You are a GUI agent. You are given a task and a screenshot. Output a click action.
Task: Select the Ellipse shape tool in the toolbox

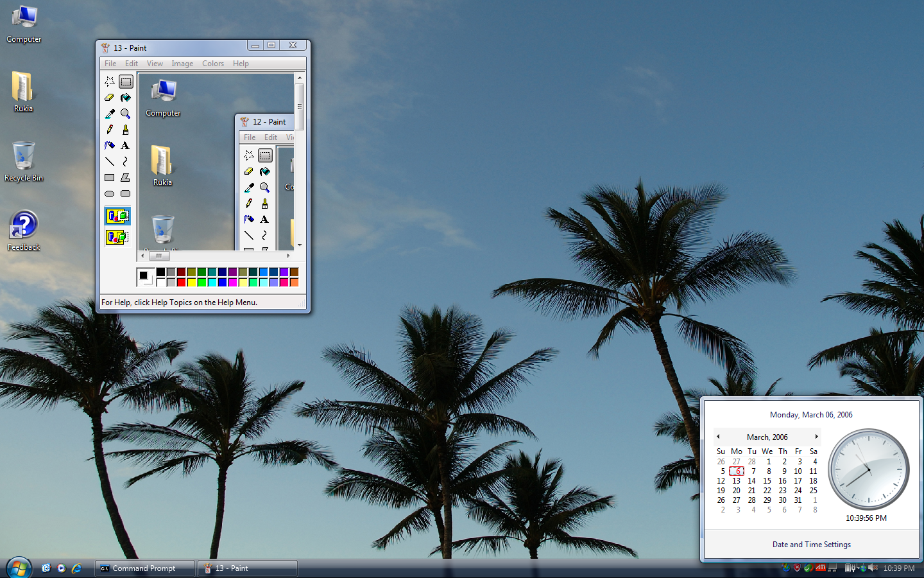click(x=110, y=194)
